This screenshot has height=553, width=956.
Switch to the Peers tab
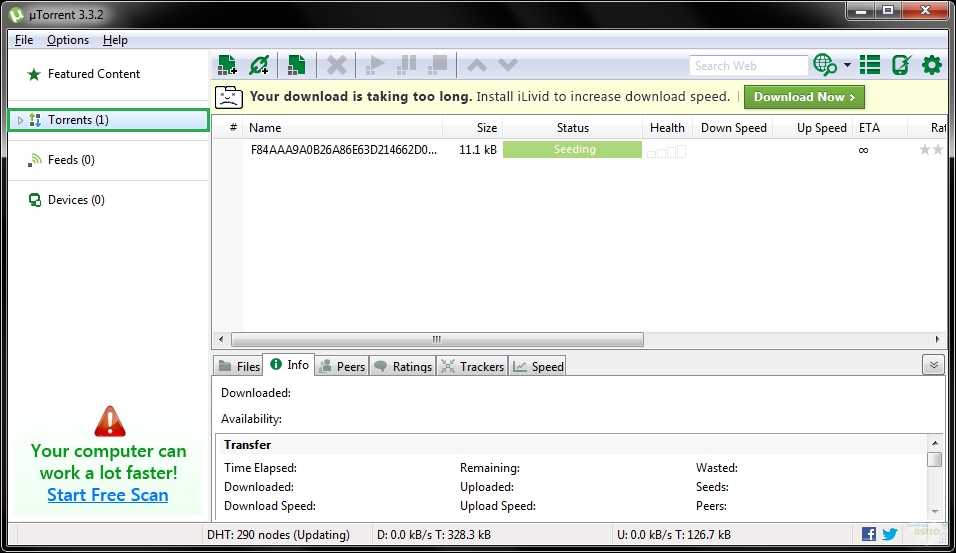[x=342, y=366]
